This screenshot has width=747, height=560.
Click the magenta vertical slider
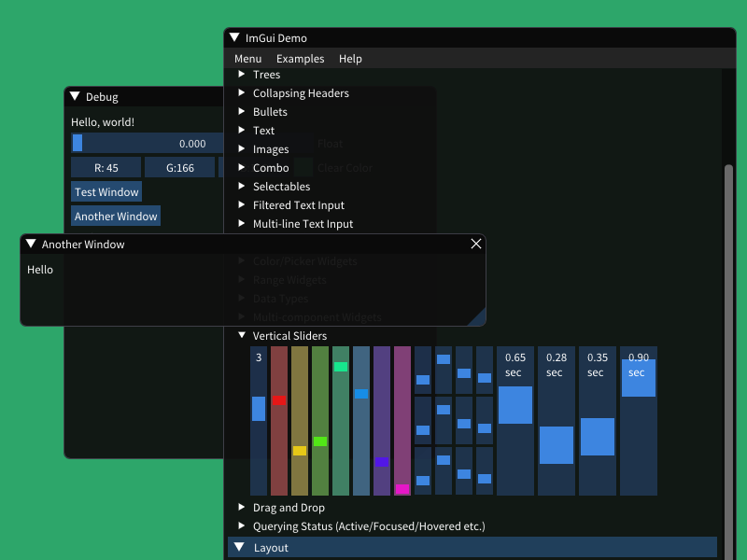(x=402, y=421)
